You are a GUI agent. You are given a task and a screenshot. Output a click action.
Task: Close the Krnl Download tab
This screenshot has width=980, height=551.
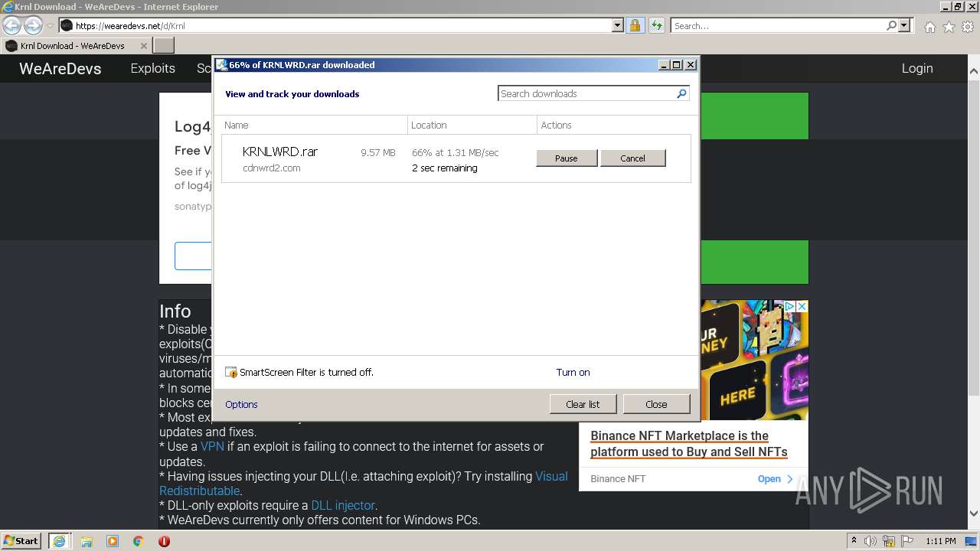(x=144, y=46)
